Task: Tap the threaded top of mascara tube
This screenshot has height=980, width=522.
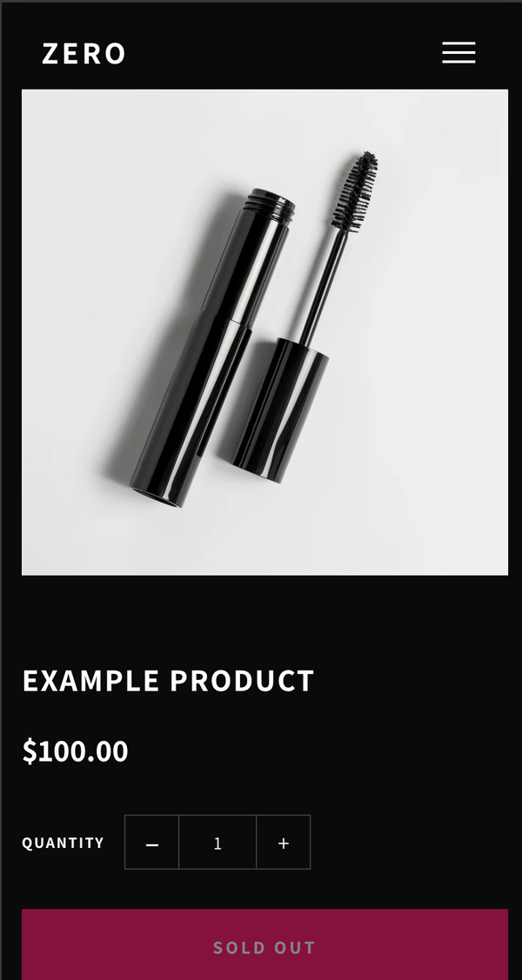Action: 269,205
